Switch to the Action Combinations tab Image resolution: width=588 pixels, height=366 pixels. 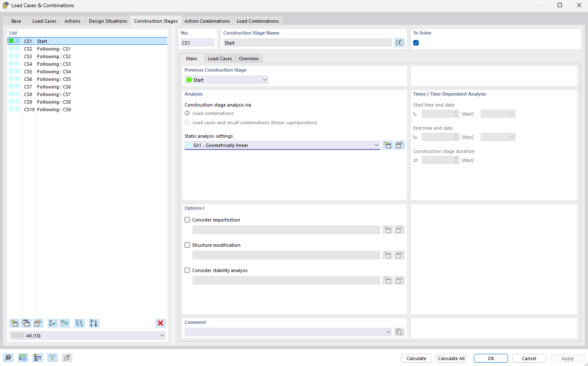click(207, 21)
